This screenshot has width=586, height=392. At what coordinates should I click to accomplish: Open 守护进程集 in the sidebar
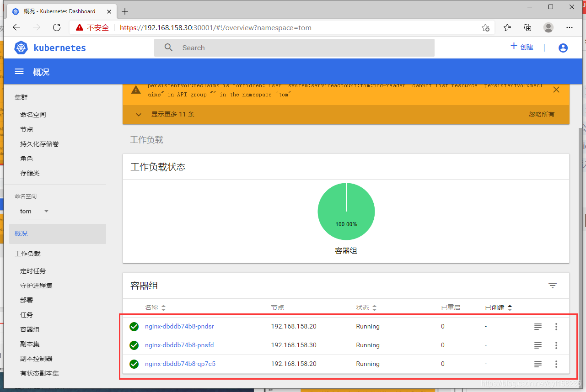pyautogui.click(x=36, y=286)
